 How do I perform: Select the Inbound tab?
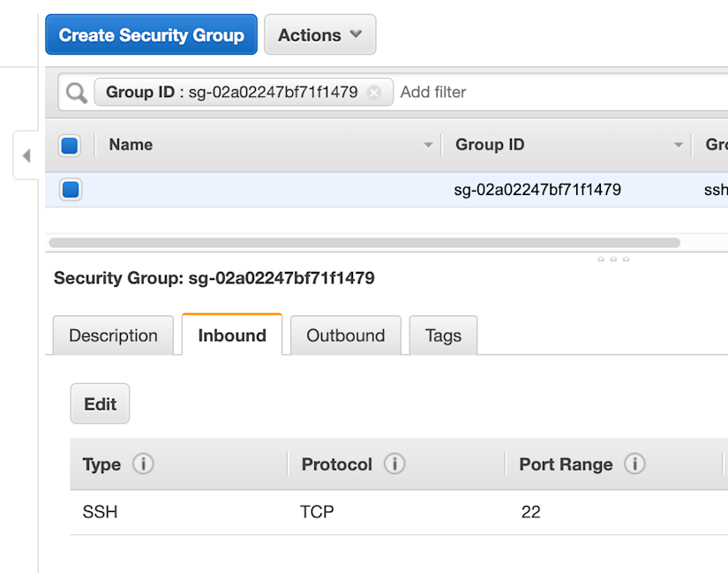232,336
